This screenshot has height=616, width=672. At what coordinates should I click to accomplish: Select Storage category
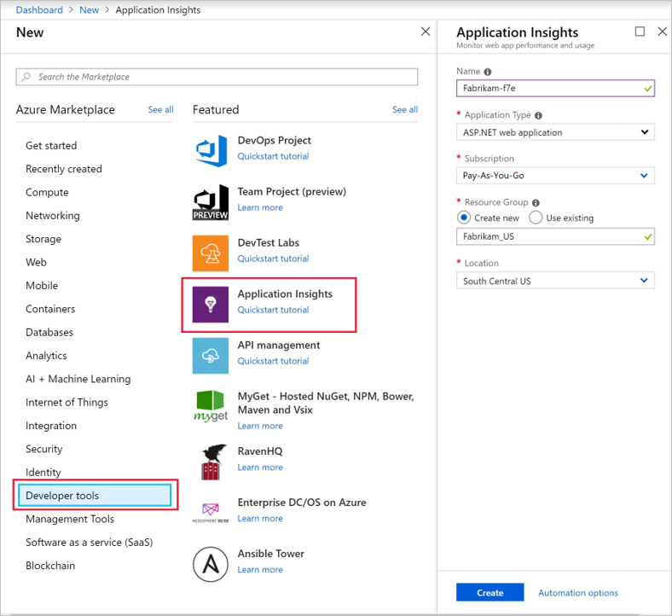pos(43,239)
